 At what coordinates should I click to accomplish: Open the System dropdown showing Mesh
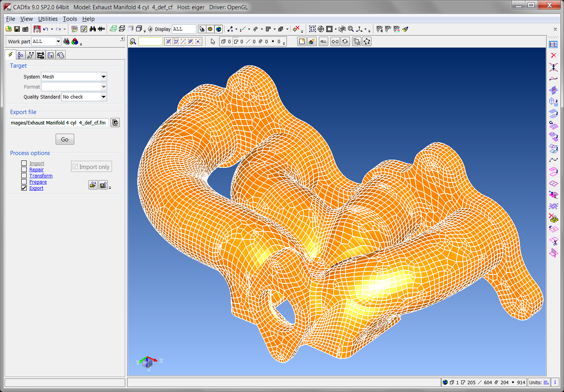point(103,77)
